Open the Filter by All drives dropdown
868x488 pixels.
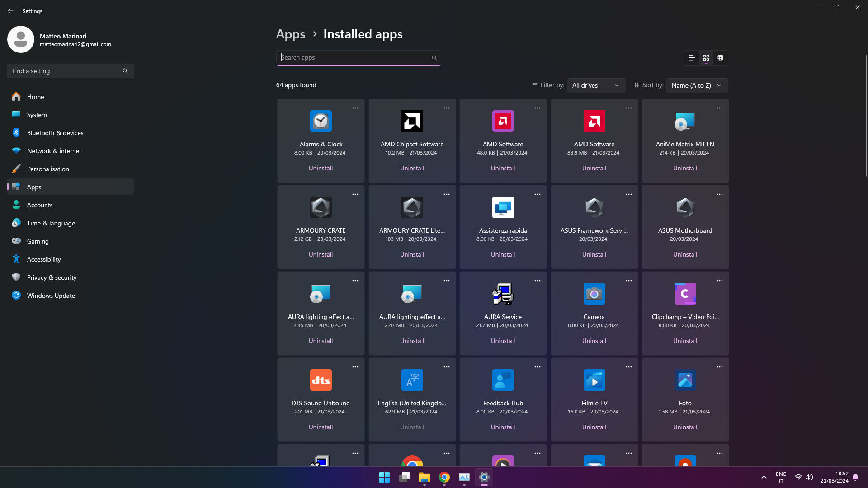[x=595, y=85]
